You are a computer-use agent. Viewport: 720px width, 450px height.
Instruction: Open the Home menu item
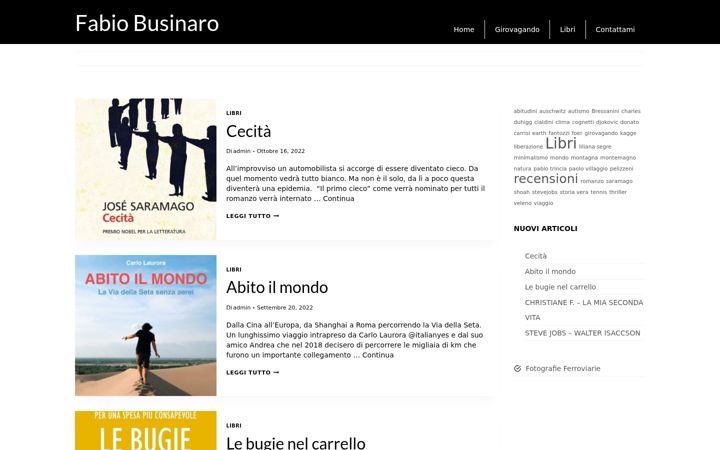tap(464, 29)
